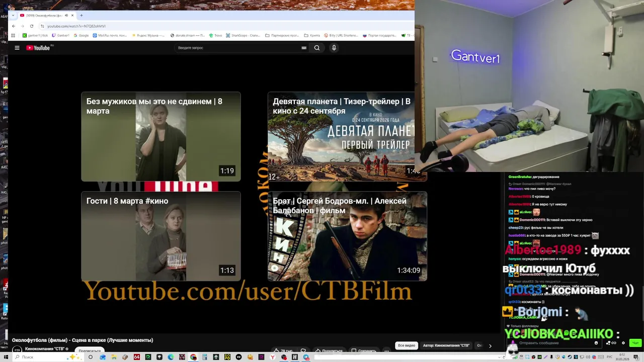Open the Bitly URL Shortener bookmark
Viewport: 644px width, 362px height.
point(341,35)
